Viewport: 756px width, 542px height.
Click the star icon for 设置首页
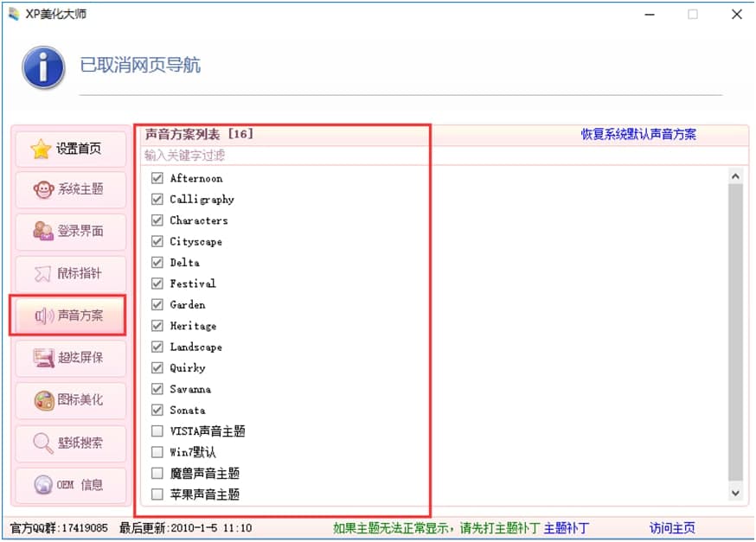41,149
